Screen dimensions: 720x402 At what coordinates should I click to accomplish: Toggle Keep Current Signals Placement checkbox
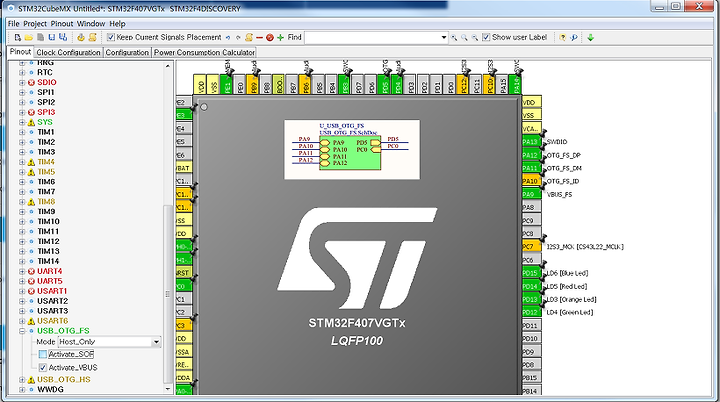[x=111, y=37]
